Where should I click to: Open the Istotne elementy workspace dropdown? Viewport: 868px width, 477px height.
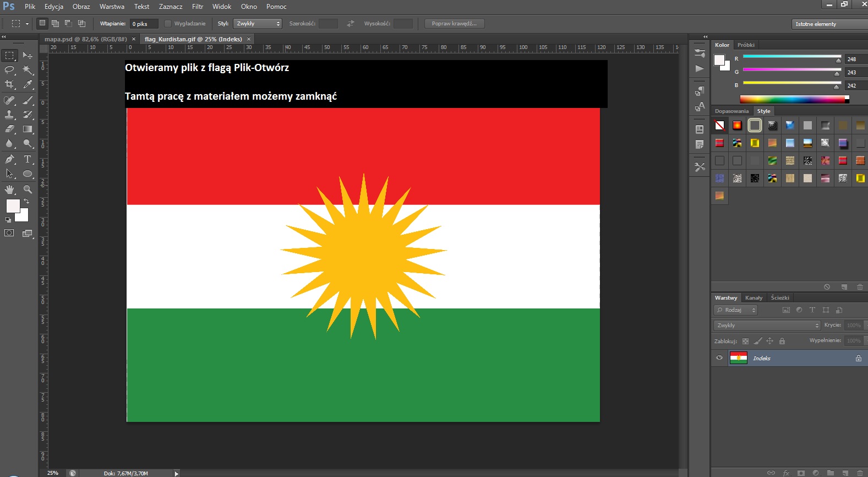830,24
